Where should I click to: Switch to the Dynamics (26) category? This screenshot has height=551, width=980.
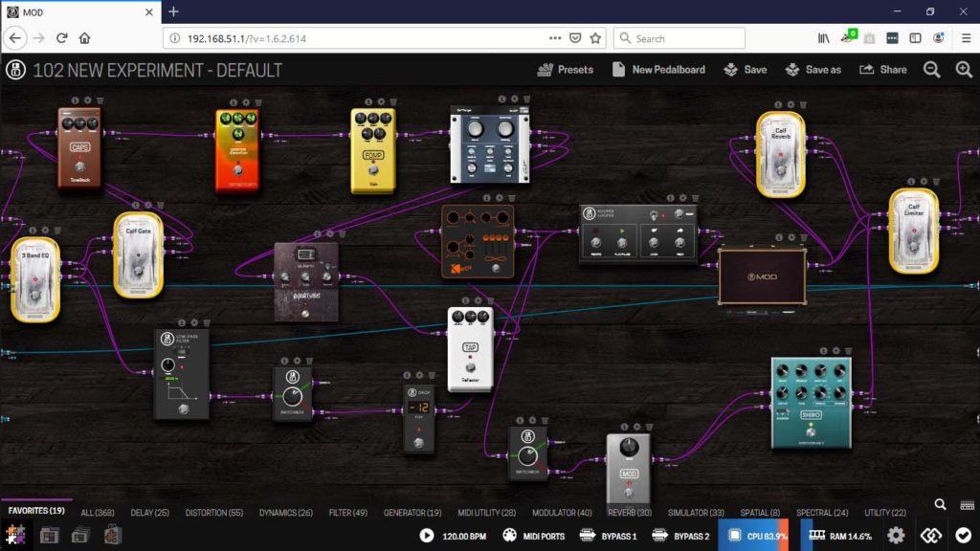pyautogui.click(x=286, y=513)
